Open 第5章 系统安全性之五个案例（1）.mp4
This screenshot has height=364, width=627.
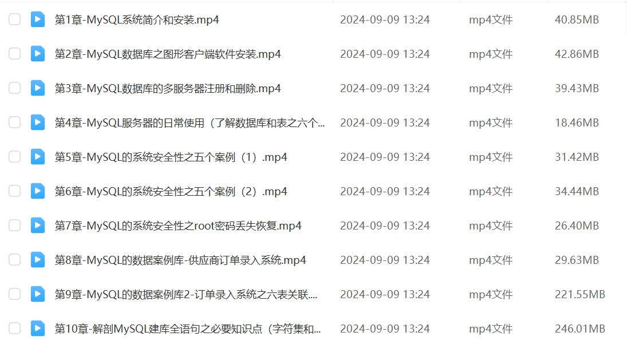tap(171, 157)
